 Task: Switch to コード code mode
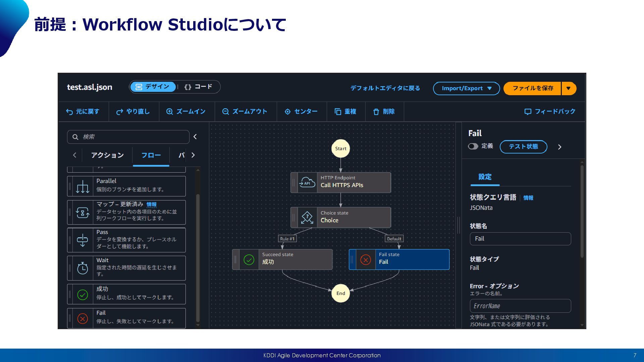pos(199,87)
